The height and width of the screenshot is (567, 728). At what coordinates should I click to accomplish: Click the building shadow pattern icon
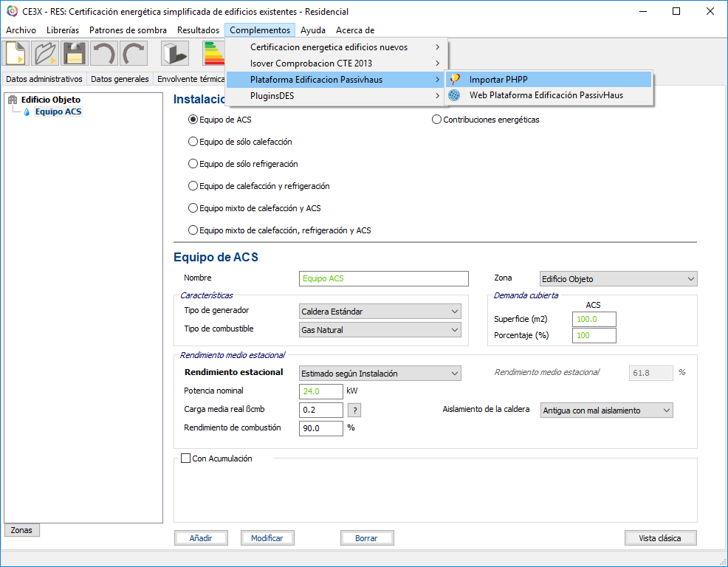174,54
